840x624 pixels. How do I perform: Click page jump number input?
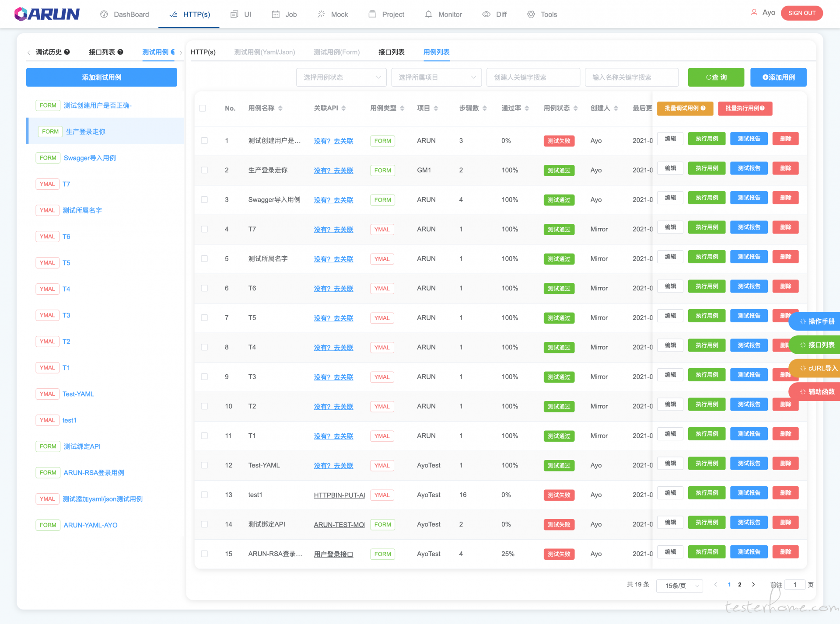(795, 585)
